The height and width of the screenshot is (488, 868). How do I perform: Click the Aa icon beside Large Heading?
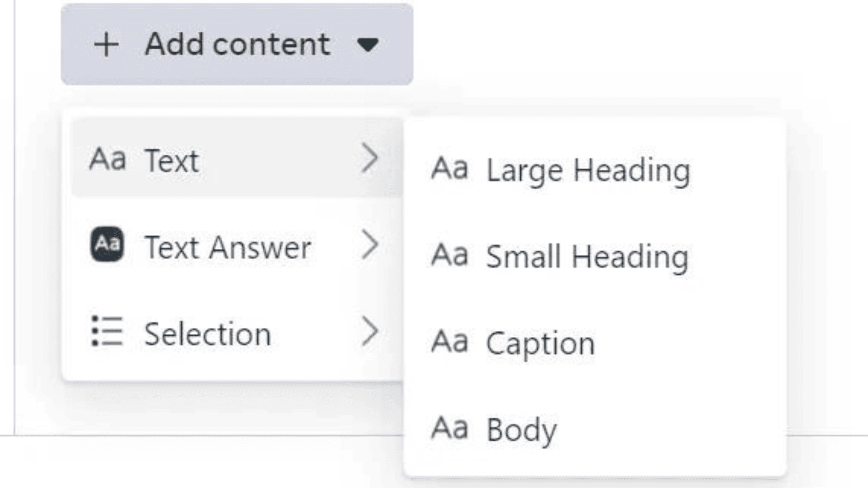(x=450, y=168)
